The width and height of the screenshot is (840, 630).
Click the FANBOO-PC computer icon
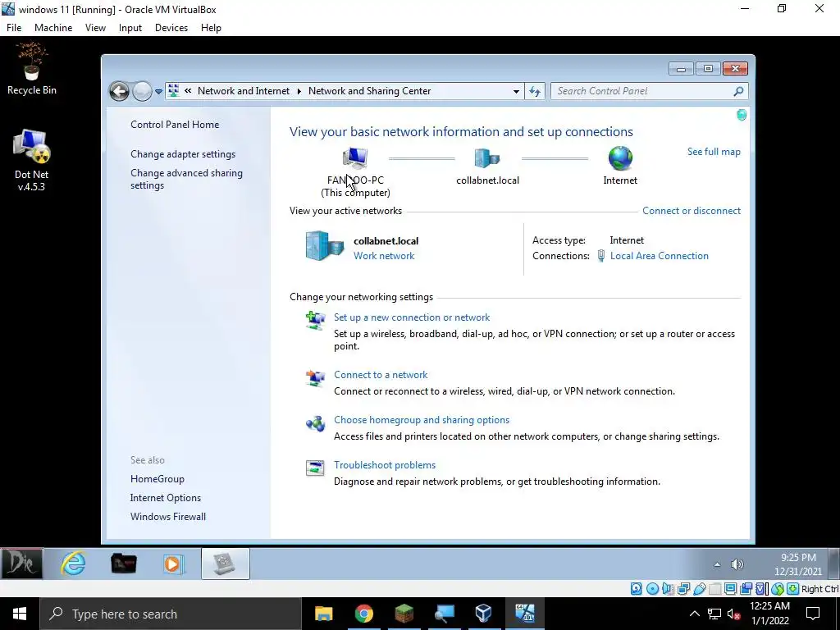[355, 158]
